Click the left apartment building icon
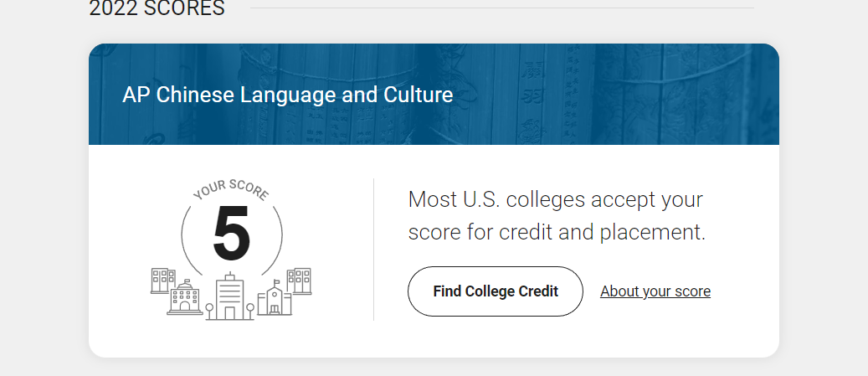868x376 pixels. pyautogui.click(x=162, y=281)
